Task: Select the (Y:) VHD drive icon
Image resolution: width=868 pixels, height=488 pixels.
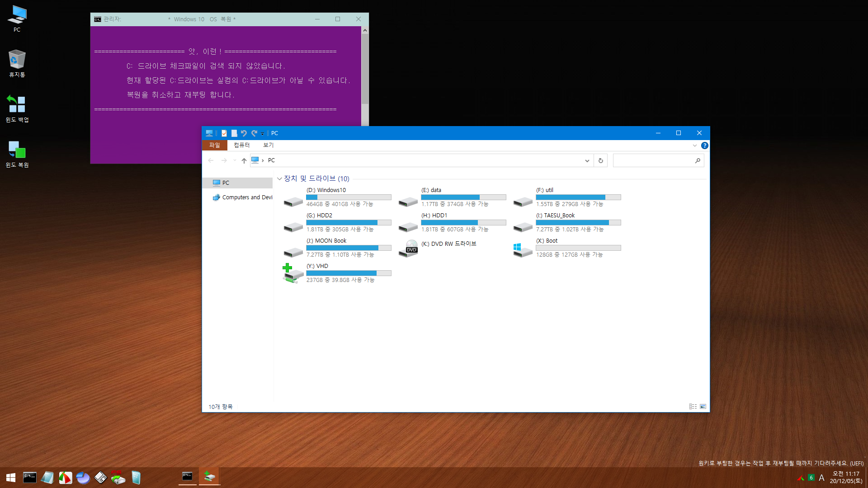Action: click(x=293, y=273)
